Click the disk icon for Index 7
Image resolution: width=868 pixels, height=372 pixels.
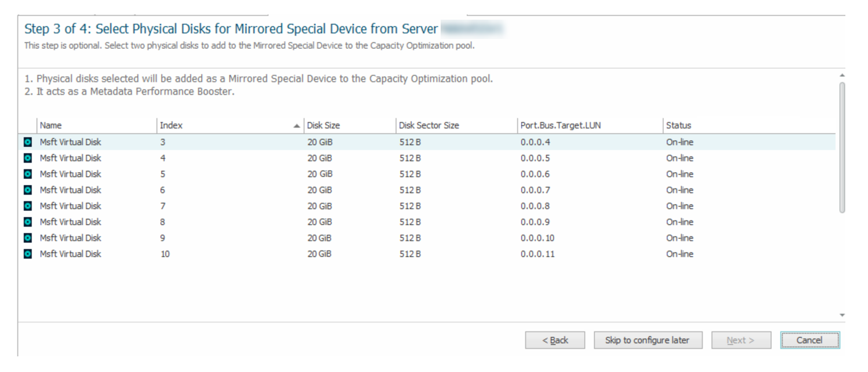pos(28,206)
